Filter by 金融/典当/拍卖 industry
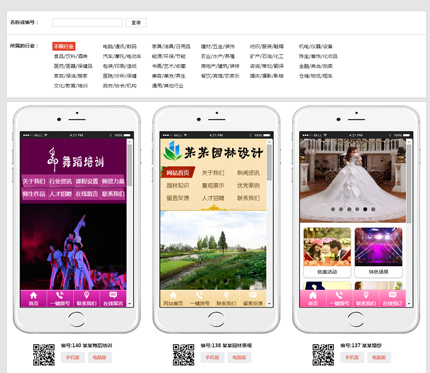Viewport: 430px width, 373px height. click(316, 66)
